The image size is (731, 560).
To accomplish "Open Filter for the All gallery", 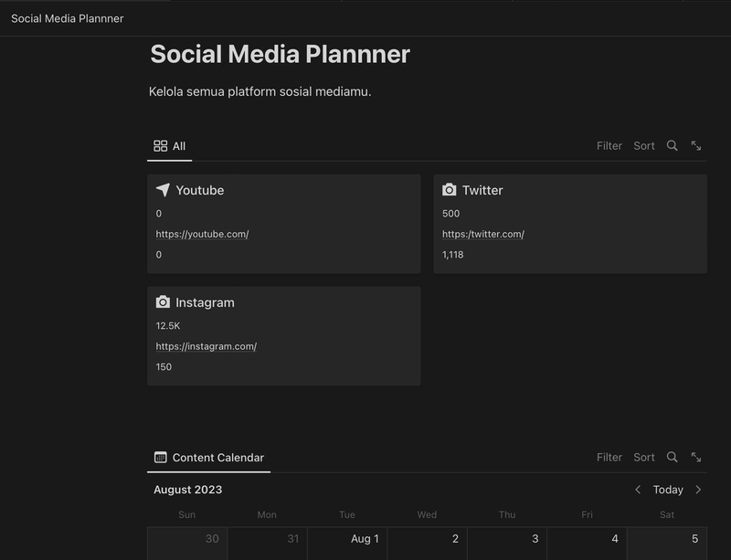I will (609, 146).
